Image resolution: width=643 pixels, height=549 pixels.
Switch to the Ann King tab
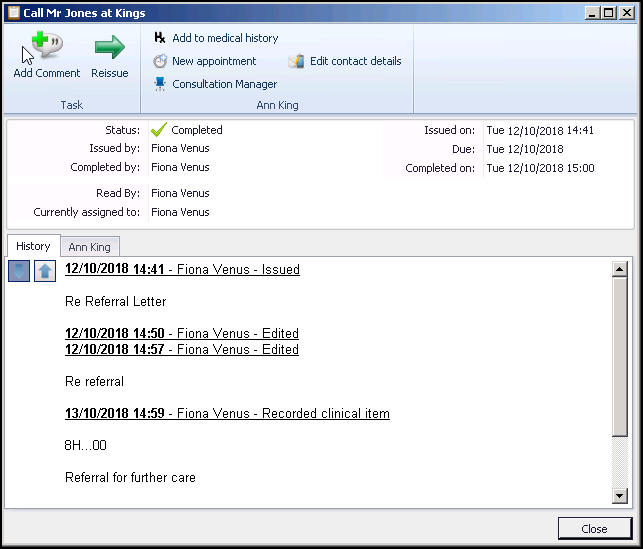[89, 247]
